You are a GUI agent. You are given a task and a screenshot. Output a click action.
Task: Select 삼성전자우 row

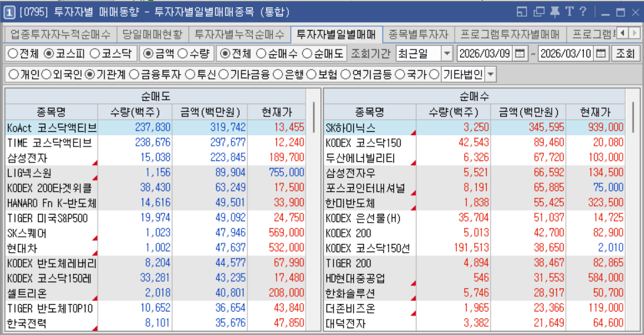click(474, 173)
